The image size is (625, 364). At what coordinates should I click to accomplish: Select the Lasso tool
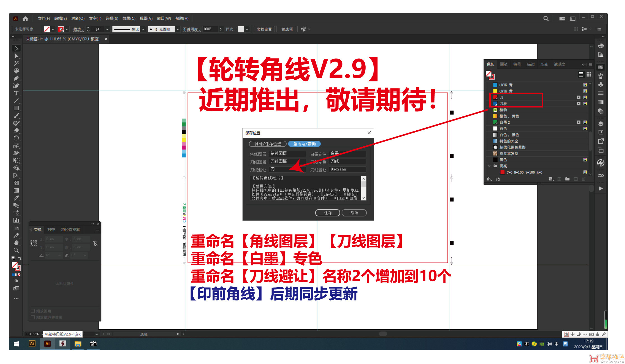pos(16,71)
